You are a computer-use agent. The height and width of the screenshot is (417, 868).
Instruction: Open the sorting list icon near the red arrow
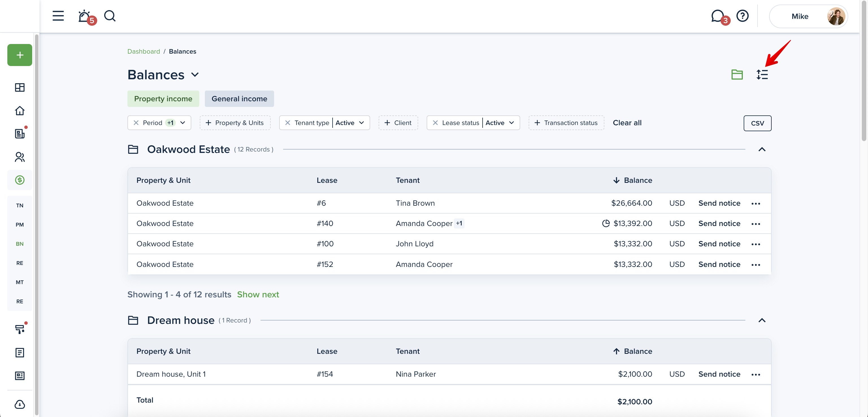pyautogui.click(x=762, y=74)
